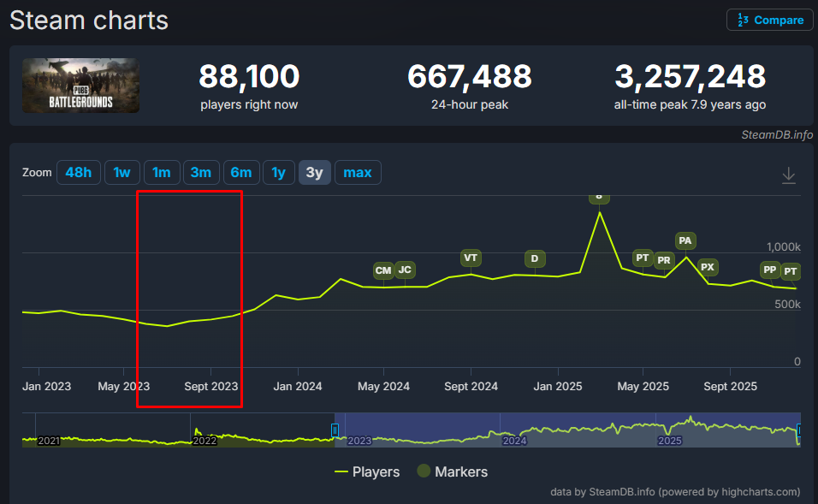Click the PR chart marker
This screenshot has height=504, width=818.
click(x=664, y=260)
